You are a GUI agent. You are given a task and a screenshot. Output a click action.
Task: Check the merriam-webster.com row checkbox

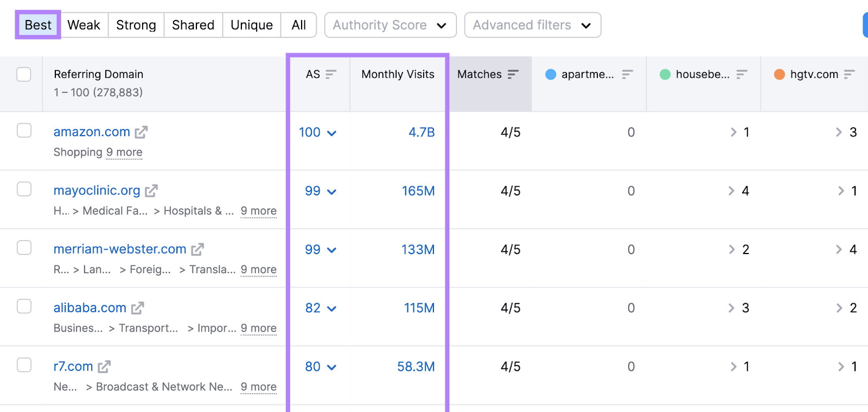pyautogui.click(x=24, y=248)
